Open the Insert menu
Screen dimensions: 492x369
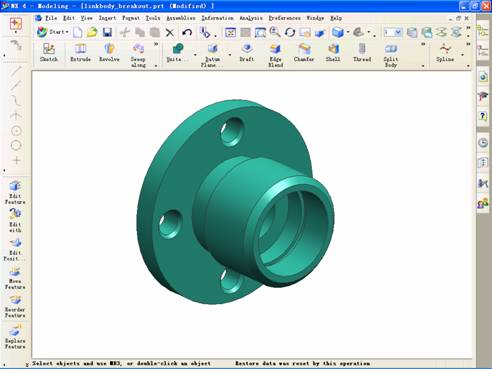point(107,18)
